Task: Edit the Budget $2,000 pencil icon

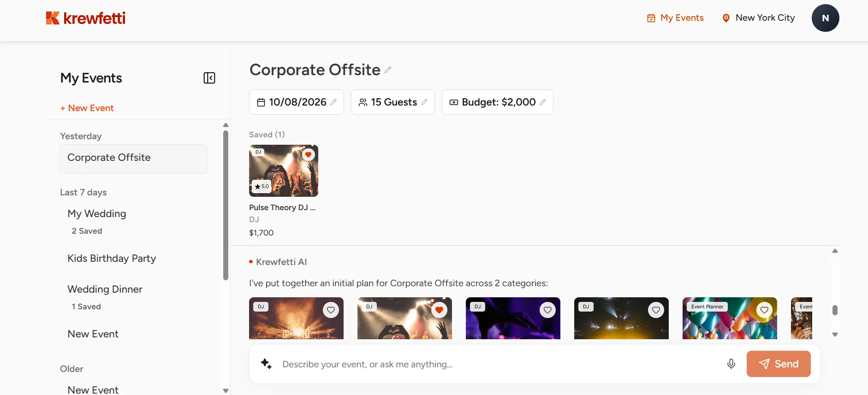Action: (543, 102)
